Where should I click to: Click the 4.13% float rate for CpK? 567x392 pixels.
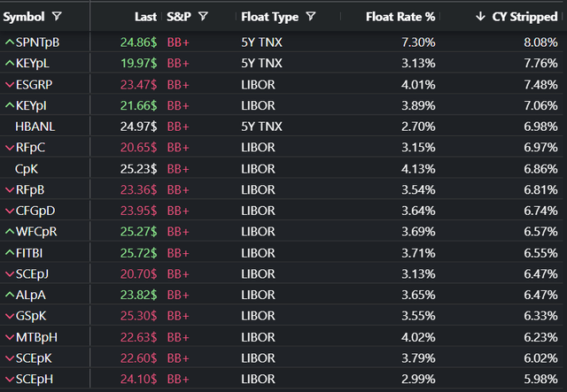pyautogui.click(x=418, y=169)
